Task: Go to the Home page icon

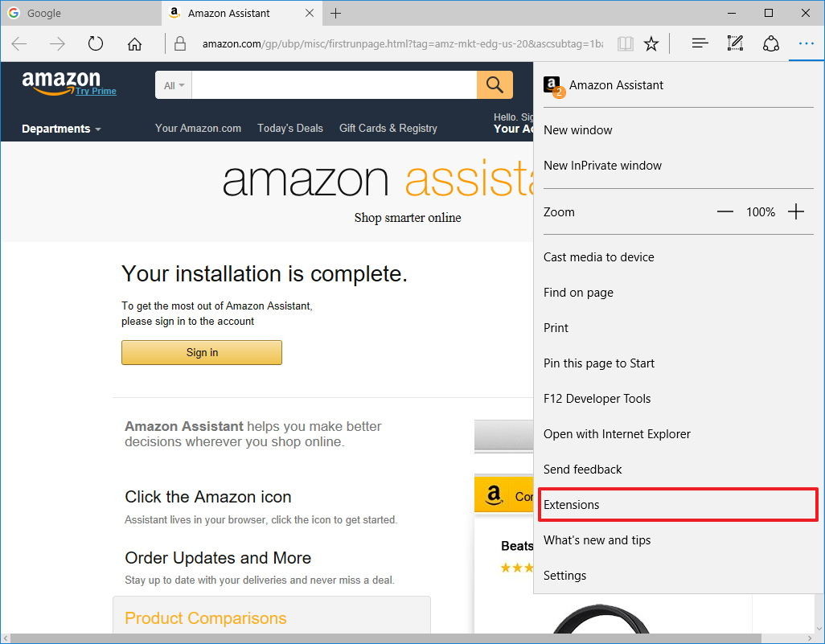Action: [134, 43]
